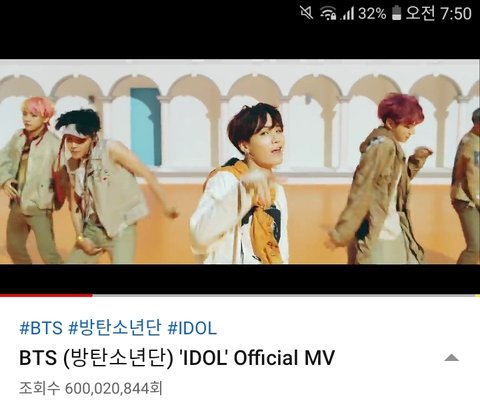Screen dimensions: 480x405
Task: Tap the 오전 7:50 clock
Action: (x=438, y=14)
